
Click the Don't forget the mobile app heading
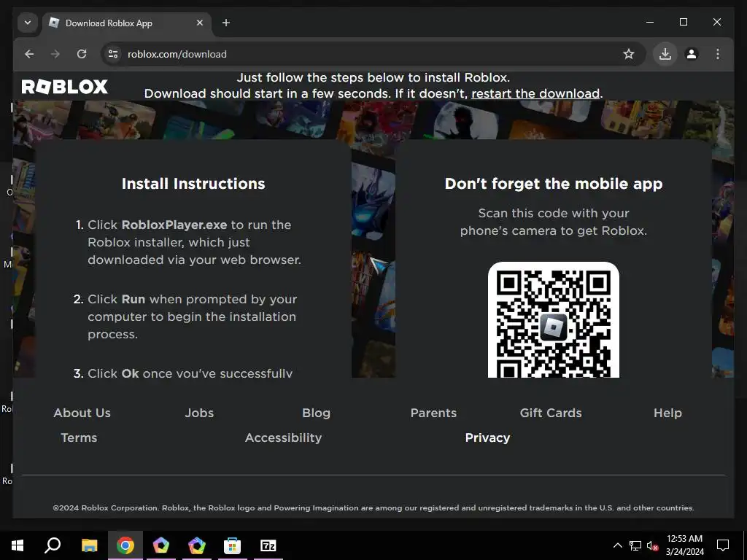(554, 184)
